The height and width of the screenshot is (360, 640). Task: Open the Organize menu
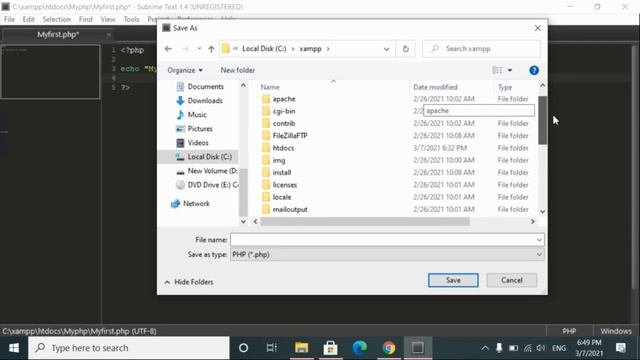click(x=185, y=70)
